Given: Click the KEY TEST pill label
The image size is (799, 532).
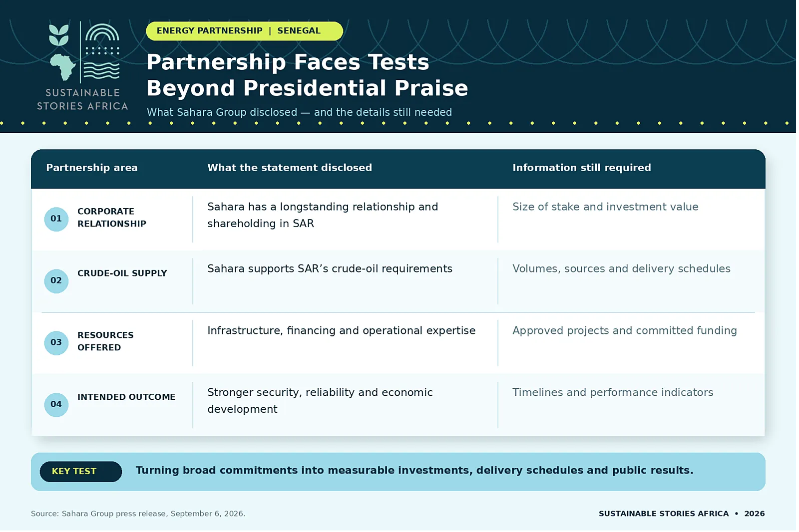Looking at the screenshot, I should coord(81,472).
